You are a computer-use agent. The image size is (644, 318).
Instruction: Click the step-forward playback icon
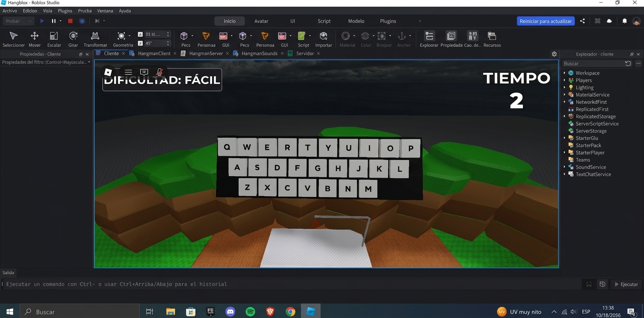click(97, 21)
